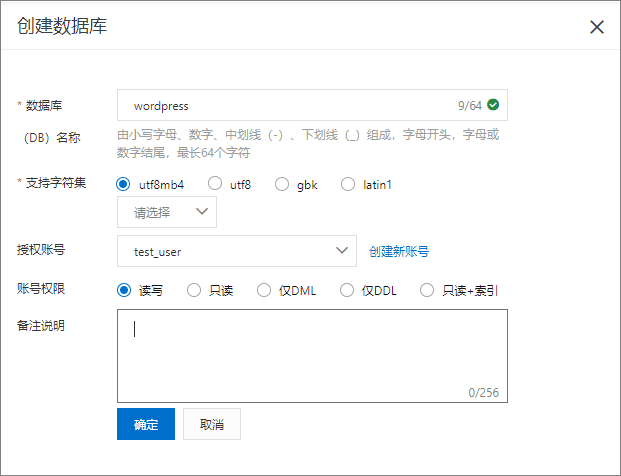Click the 9/64 character counter

click(x=470, y=106)
